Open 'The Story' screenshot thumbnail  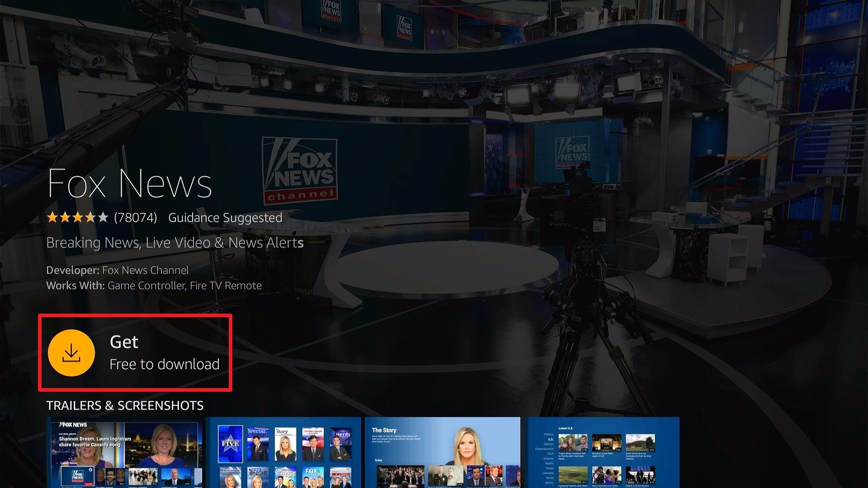443,452
